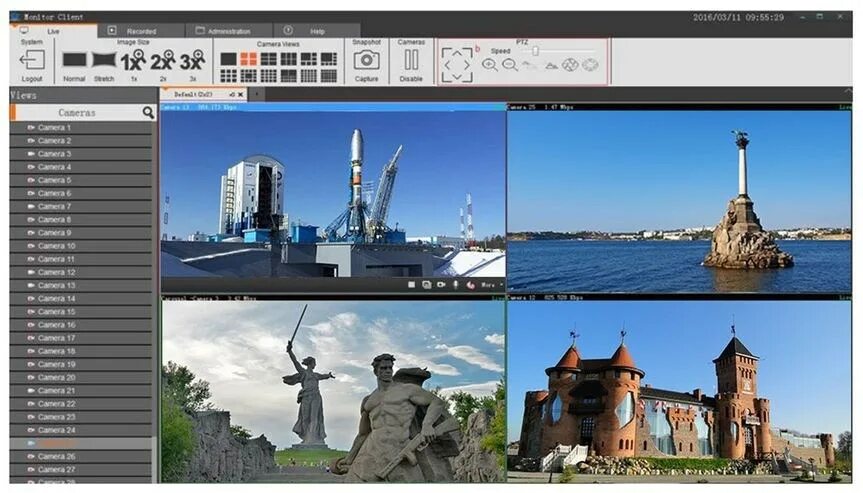
Task: Select Camera 3 in the list
Action: [x=81, y=154]
